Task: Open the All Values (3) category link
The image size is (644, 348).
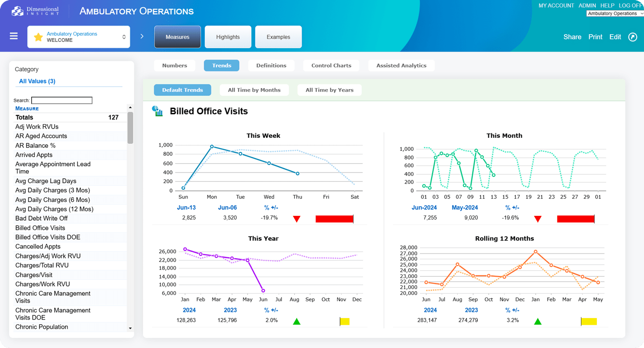Action: coord(37,81)
